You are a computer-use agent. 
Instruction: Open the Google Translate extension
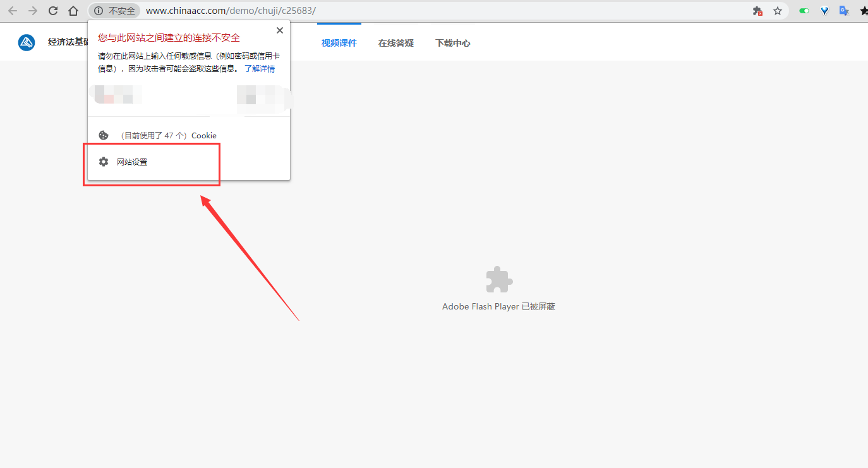click(x=843, y=11)
